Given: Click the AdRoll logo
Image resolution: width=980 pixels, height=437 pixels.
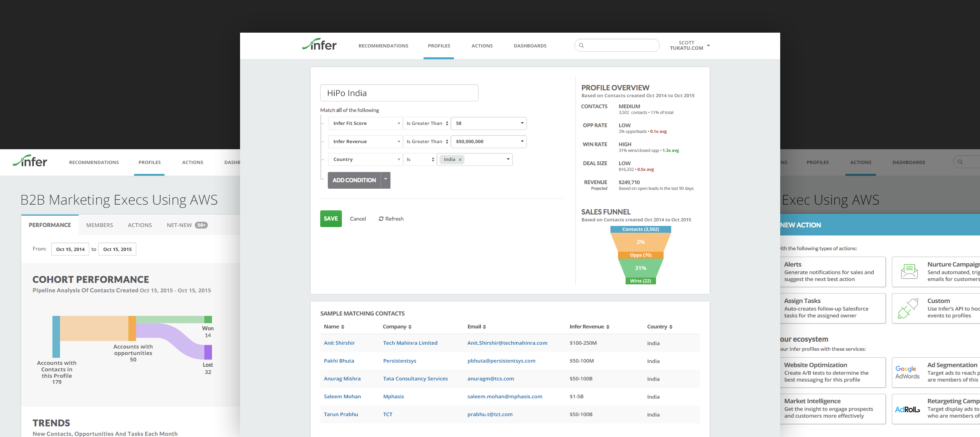Looking at the screenshot, I should coord(907,409).
